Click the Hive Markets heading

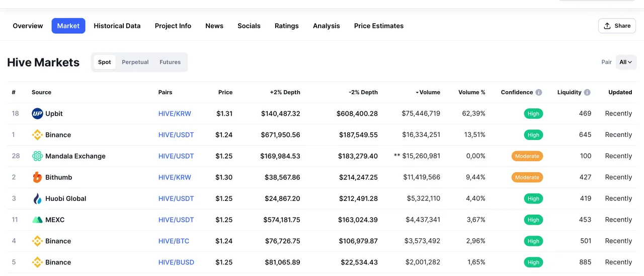(x=43, y=62)
